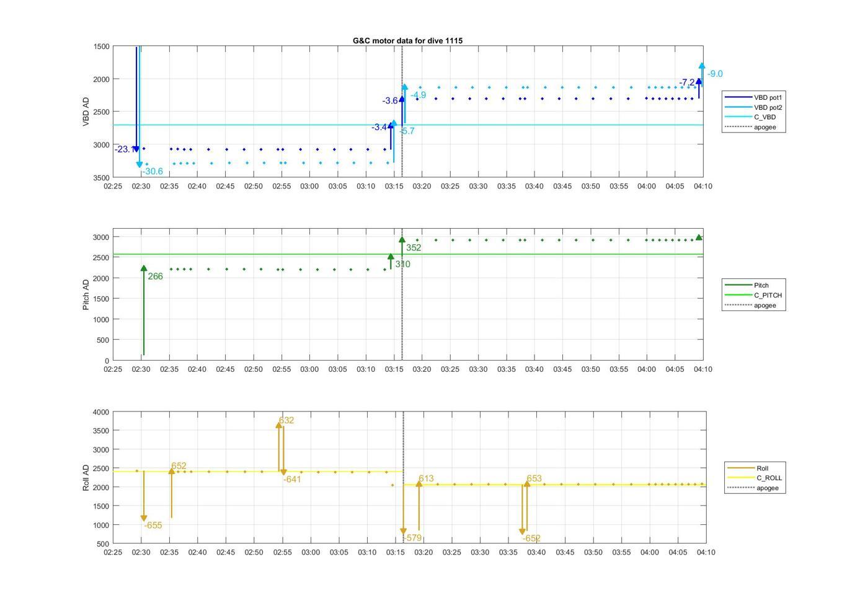Click arrowhead of the -655 roll move
Viewport: 868px width, 611px height.
click(144, 519)
